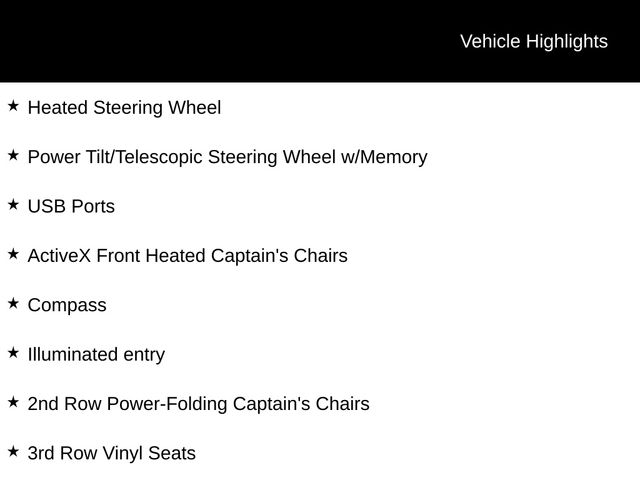The height and width of the screenshot is (480, 640).
Task: Select the star icon next to Compass
Action: [x=13, y=303]
